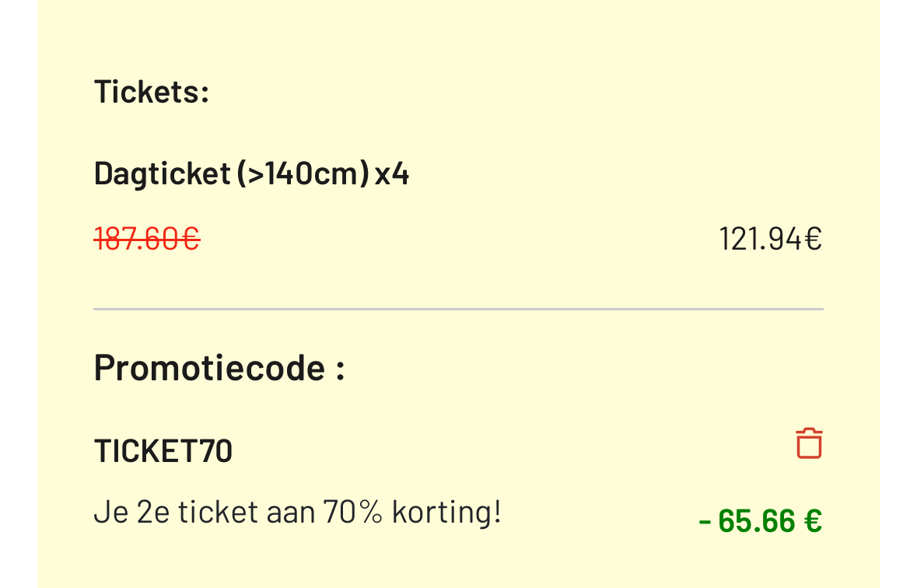The height and width of the screenshot is (588, 917).
Task: Click the TICKET70 promo code label
Action: coord(163,450)
